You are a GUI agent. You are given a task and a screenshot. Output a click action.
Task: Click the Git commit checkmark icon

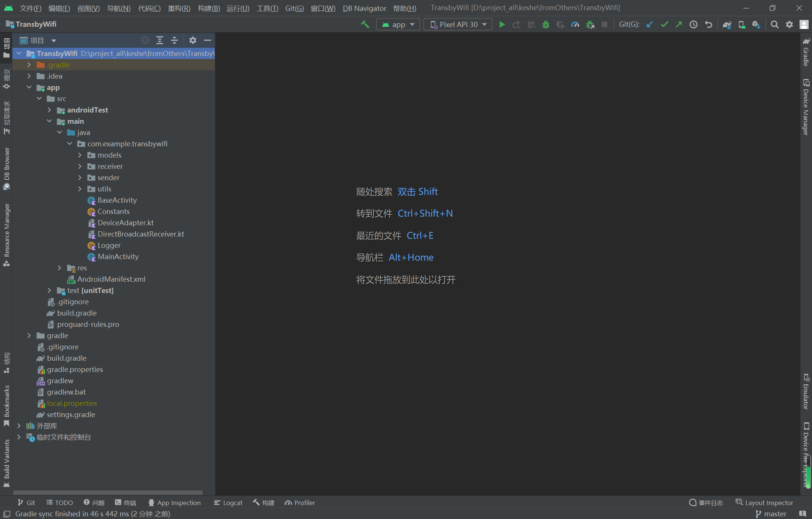[664, 24]
